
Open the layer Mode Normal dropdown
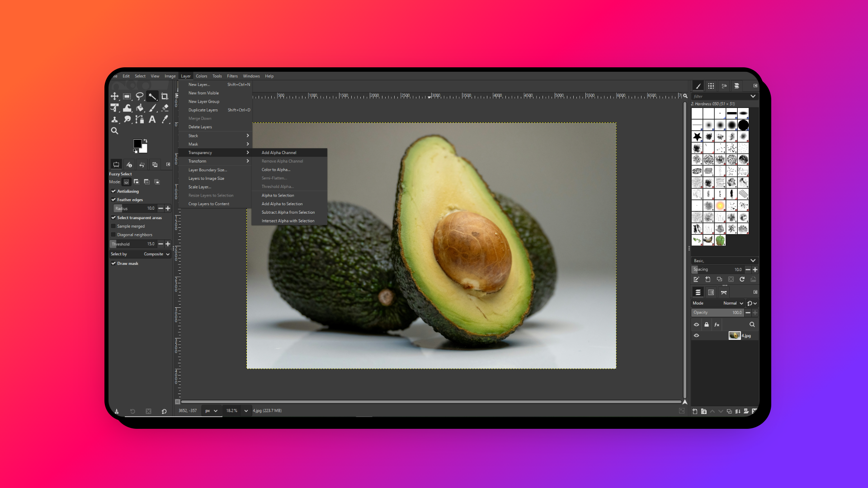733,303
